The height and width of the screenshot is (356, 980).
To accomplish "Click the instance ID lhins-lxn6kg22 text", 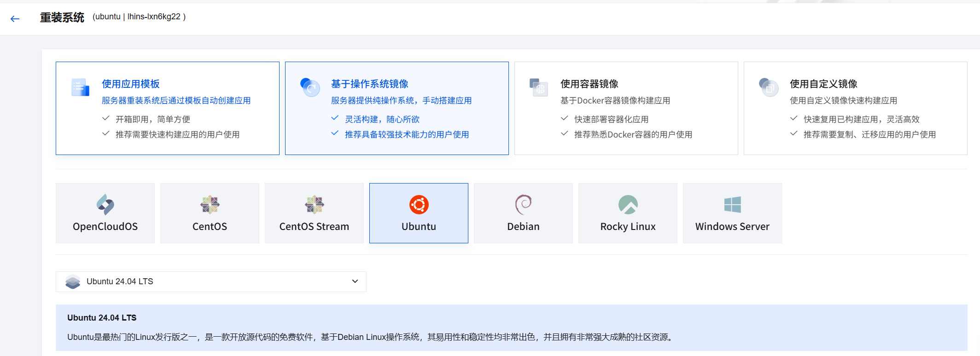I will click(154, 17).
